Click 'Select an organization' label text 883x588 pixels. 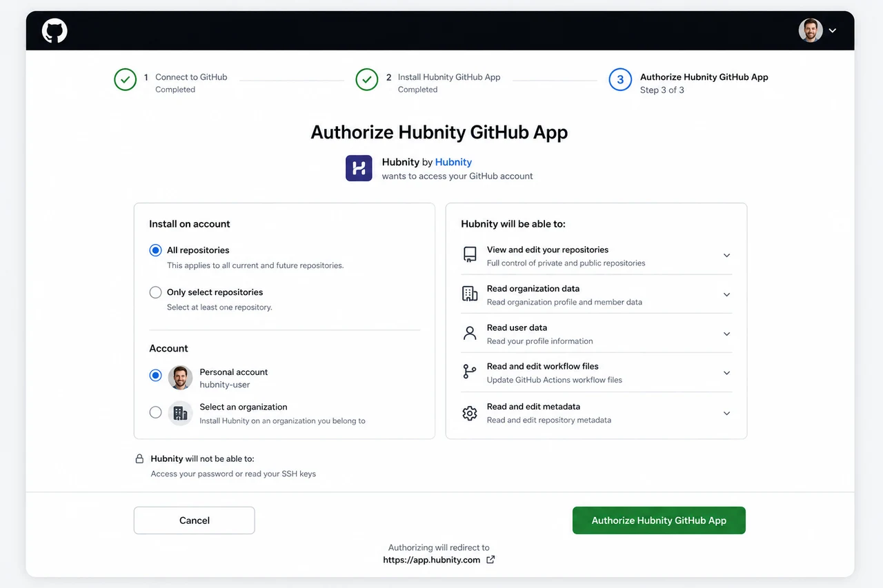(x=244, y=407)
